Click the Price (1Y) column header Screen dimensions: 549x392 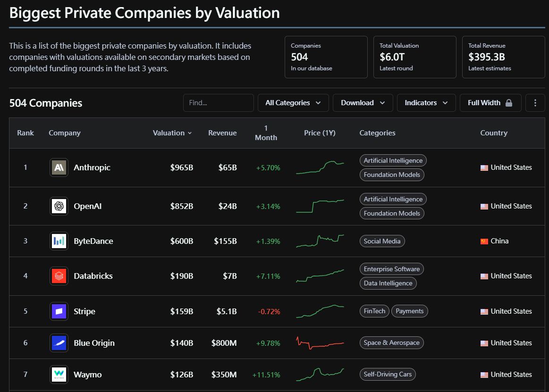(320, 133)
